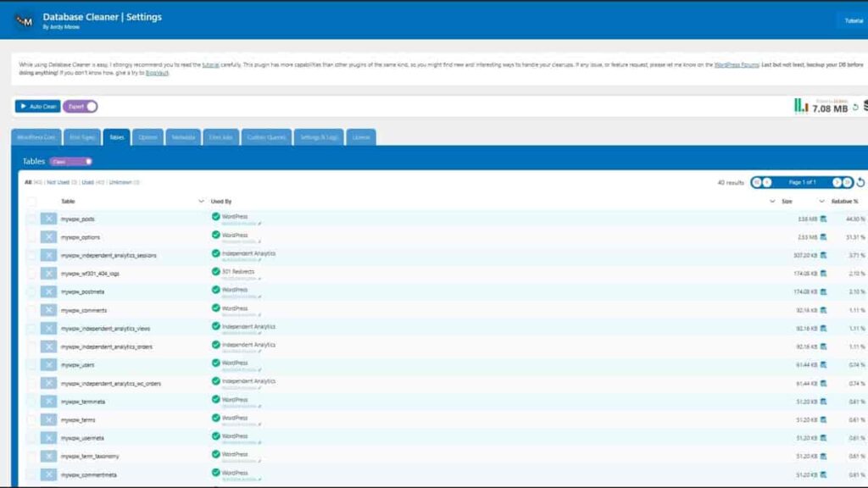The width and height of the screenshot is (868, 488).
Task: Switch to the Post Types tab
Action: click(82, 137)
